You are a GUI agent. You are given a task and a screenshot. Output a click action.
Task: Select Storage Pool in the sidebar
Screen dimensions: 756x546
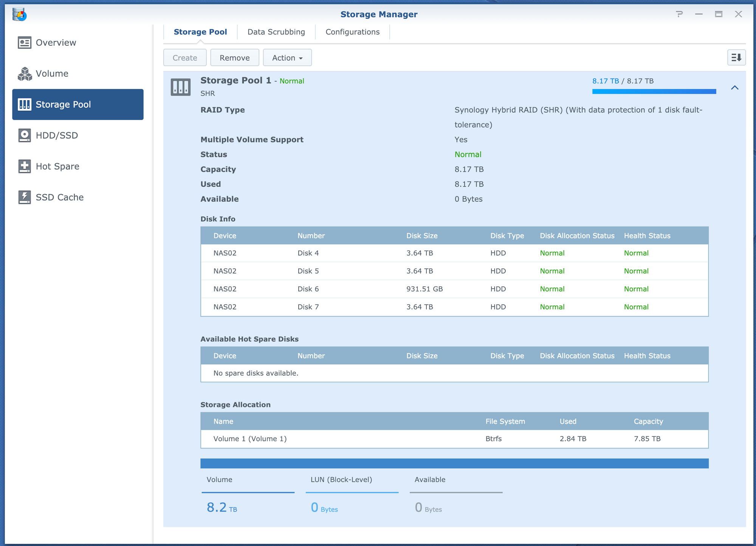point(78,105)
